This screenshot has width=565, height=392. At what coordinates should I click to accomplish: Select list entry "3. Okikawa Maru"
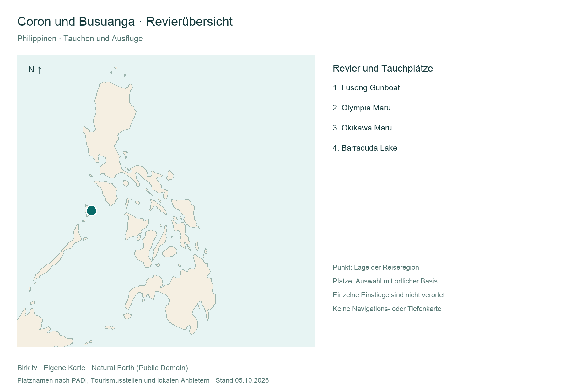click(x=362, y=128)
